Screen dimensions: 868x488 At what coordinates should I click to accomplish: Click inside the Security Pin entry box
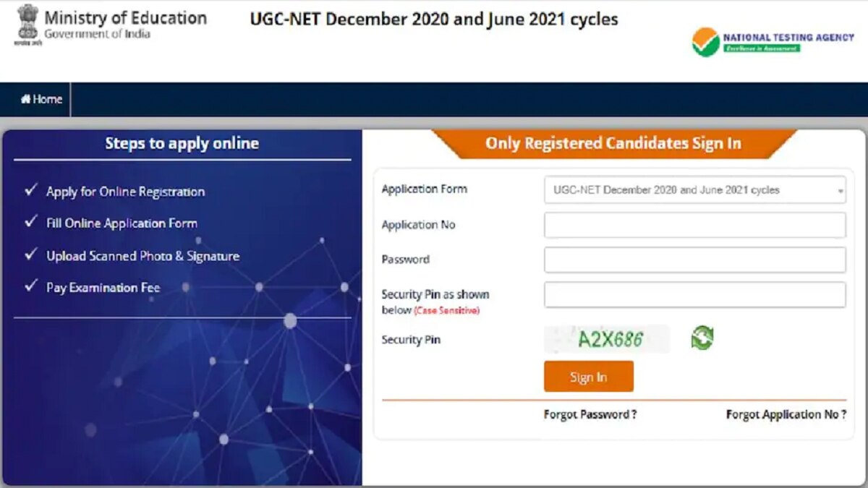click(x=694, y=294)
